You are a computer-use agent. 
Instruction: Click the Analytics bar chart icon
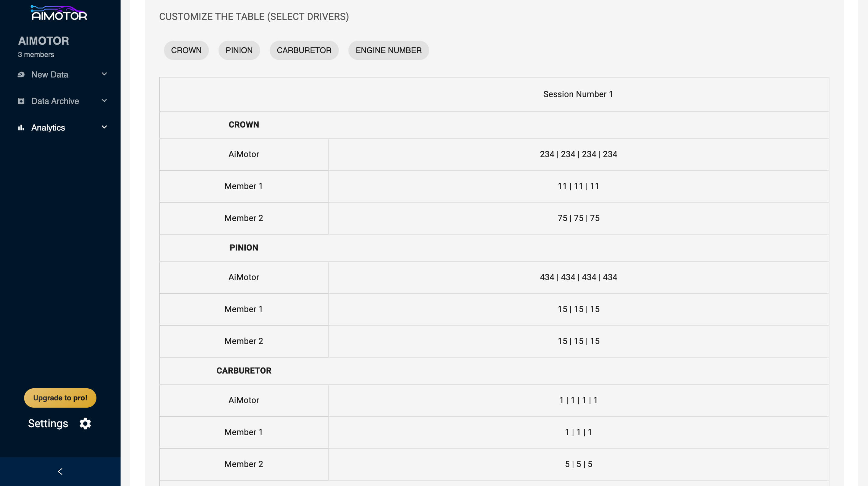(x=21, y=128)
